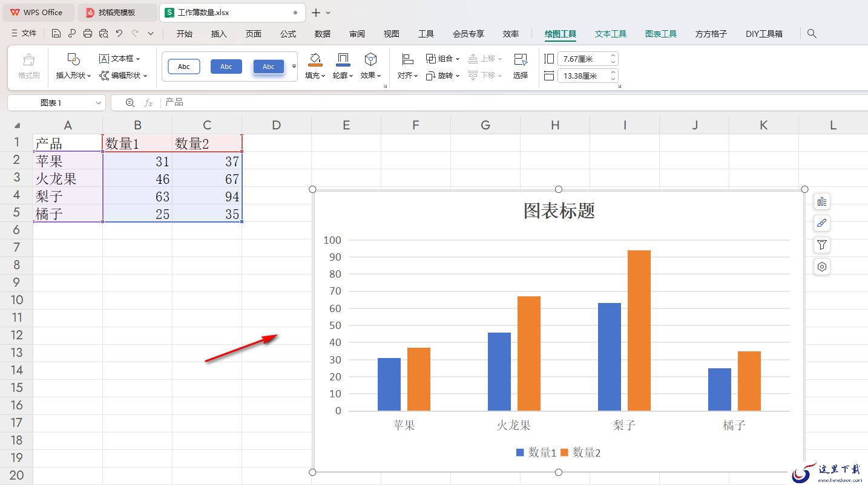The height and width of the screenshot is (485, 868).
Task: Click the Insert Shape (插入形状) icon
Action: coord(73,59)
